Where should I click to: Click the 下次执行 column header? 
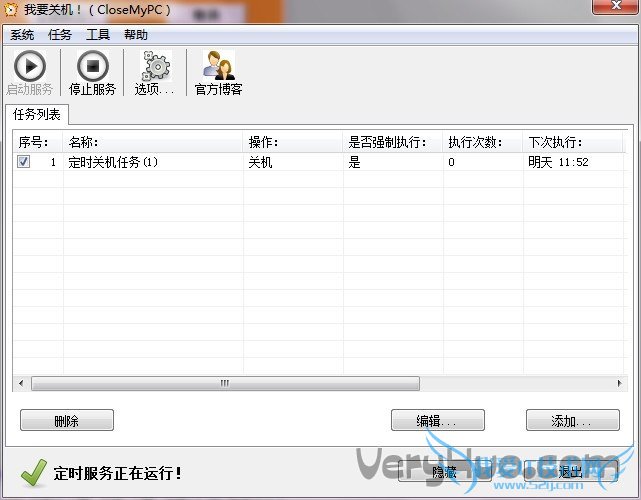click(x=573, y=142)
